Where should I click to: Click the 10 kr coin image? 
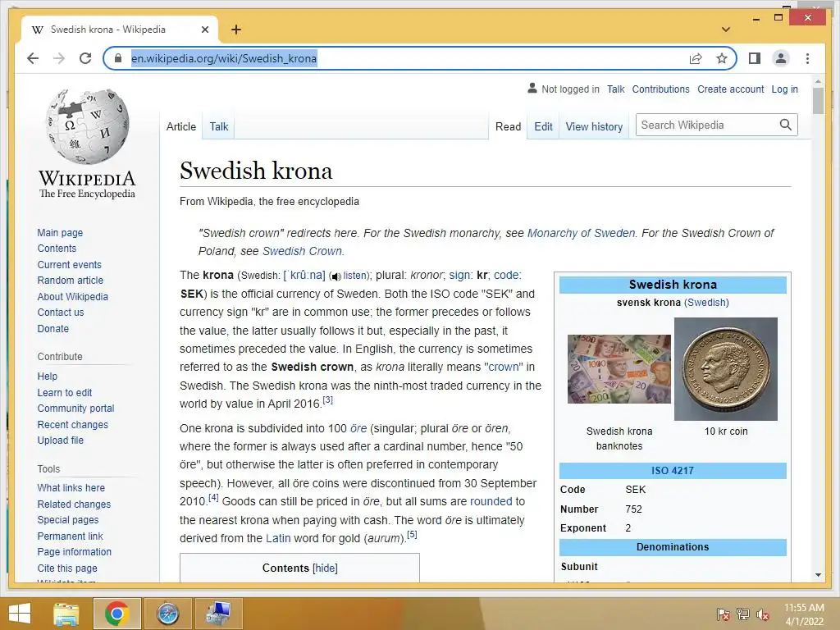tap(725, 368)
